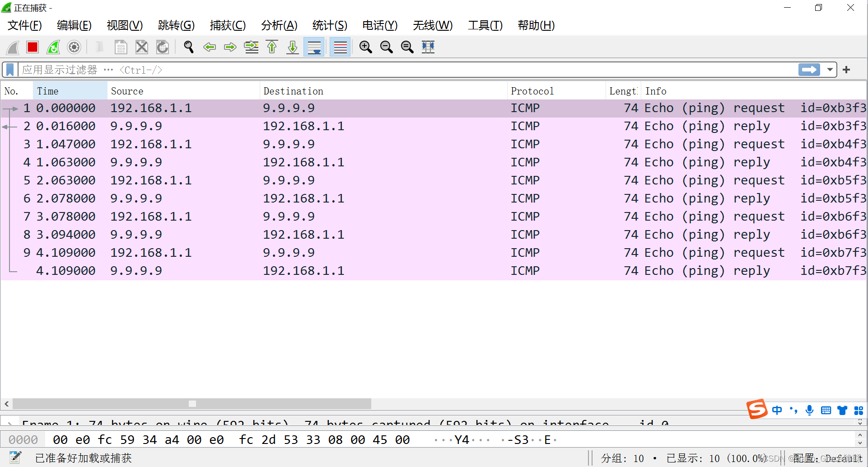The image size is (868, 467).
Task: Click the Sogou input method S icon
Action: click(757, 410)
